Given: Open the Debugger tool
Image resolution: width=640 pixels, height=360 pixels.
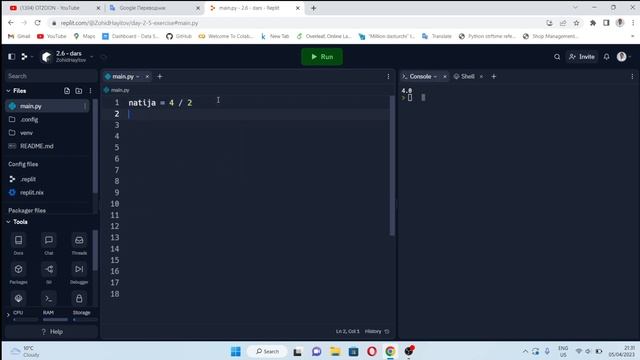Looking at the screenshot, I should tap(79, 273).
